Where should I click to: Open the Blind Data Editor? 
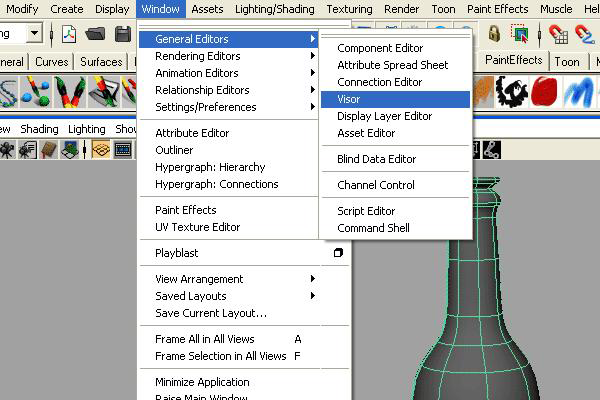[x=395, y=159]
